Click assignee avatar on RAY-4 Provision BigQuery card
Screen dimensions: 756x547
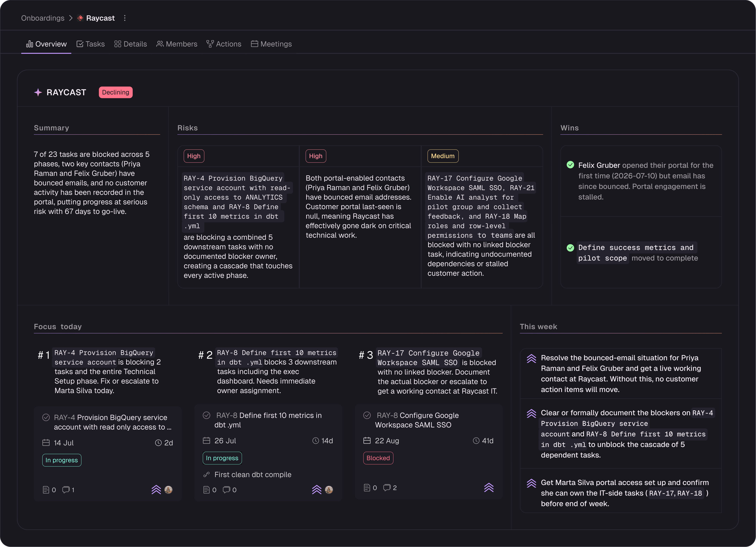(x=169, y=490)
